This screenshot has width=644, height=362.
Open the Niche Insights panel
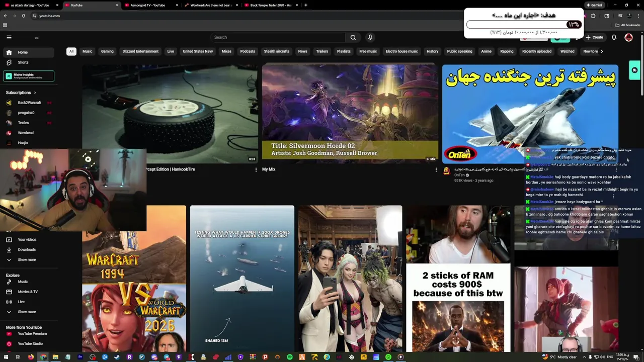(x=29, y=76)
